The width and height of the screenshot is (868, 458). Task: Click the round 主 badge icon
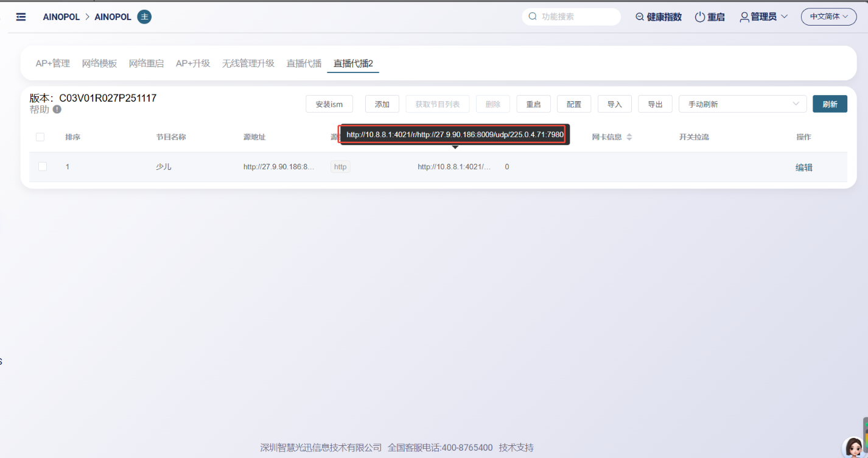144,17
